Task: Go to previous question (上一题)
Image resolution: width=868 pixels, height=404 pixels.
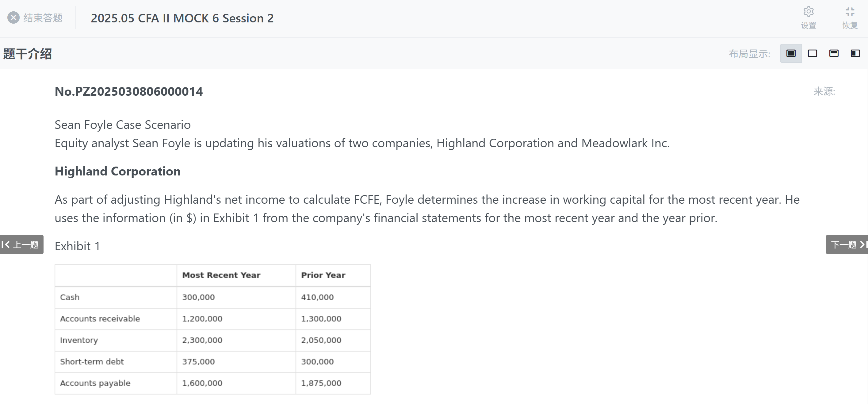Action: (x=21, y=244)
